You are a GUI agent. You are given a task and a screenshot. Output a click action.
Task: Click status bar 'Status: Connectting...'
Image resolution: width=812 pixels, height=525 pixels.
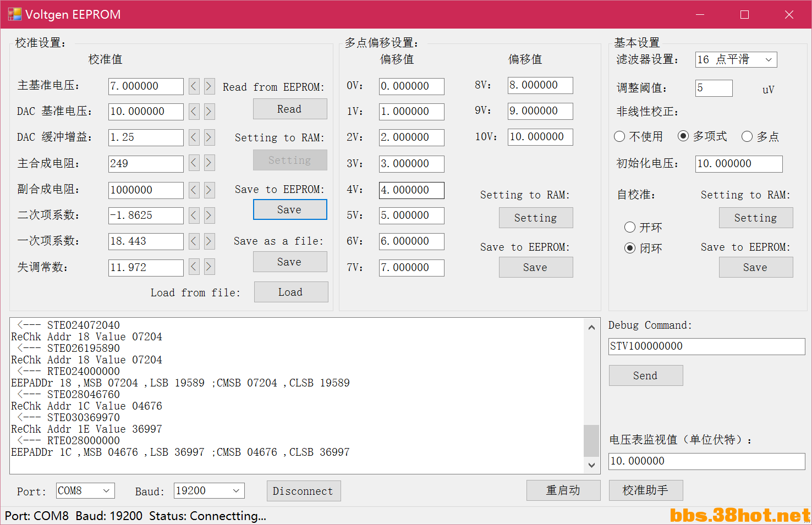(x=207, y=516)
